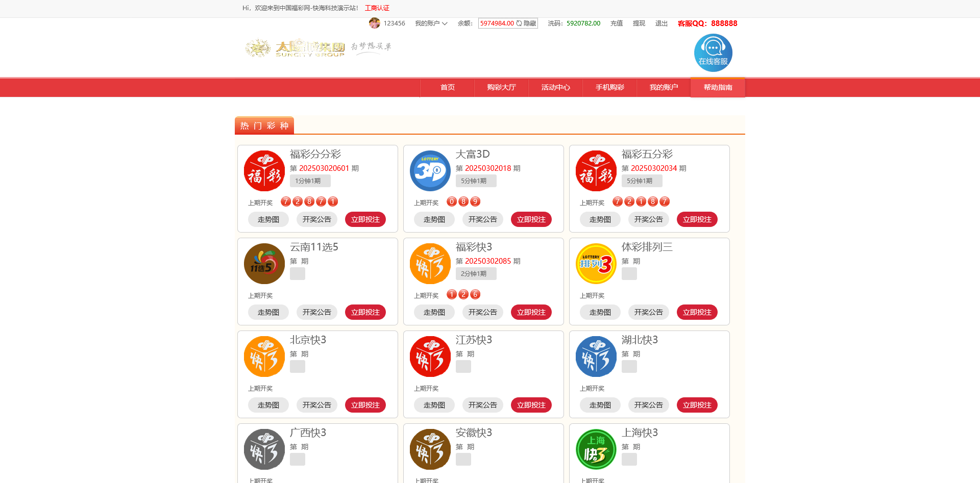Open the blue 湖北快3 icon
980x483 pixels.
[596, 357]
